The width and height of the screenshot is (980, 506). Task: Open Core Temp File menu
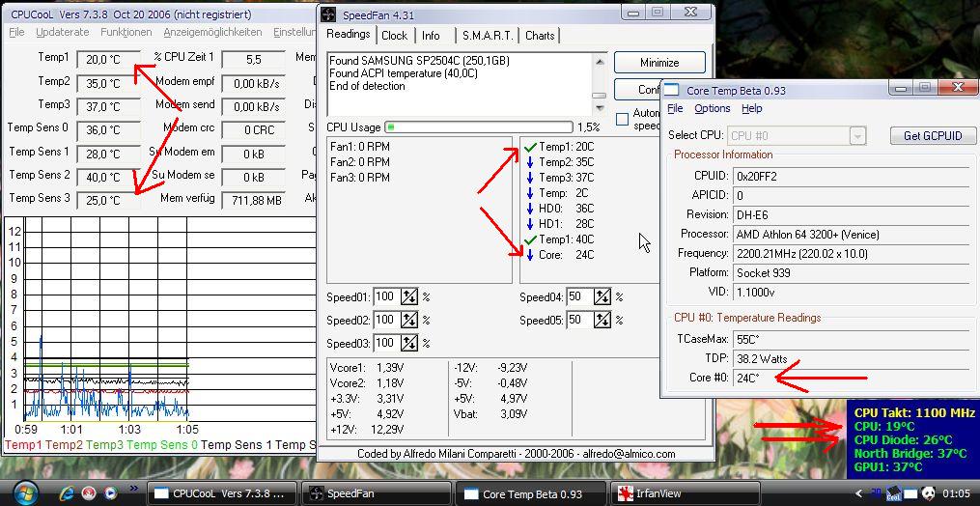[x=675, y=109]
